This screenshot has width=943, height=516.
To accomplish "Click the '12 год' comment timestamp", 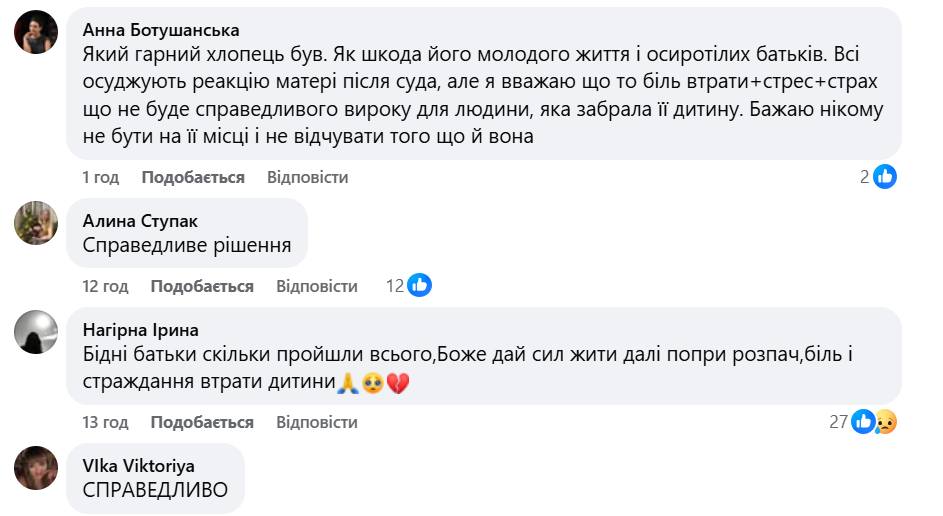I will [x=105, y=286].
